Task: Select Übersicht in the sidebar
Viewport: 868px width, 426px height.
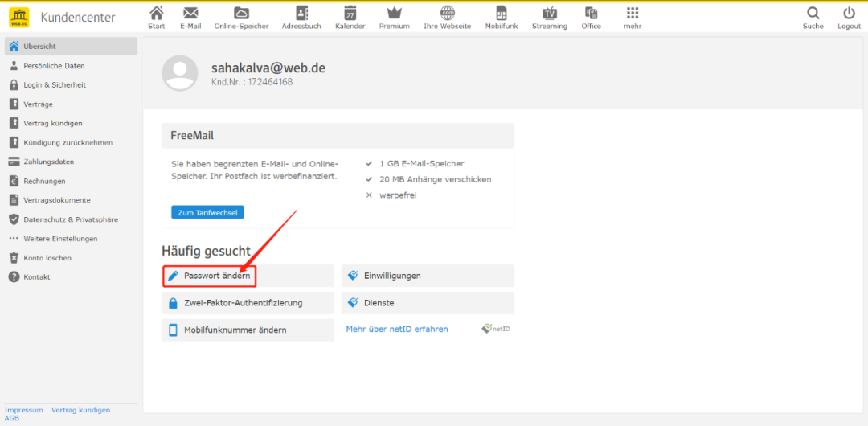Action: 71,46
